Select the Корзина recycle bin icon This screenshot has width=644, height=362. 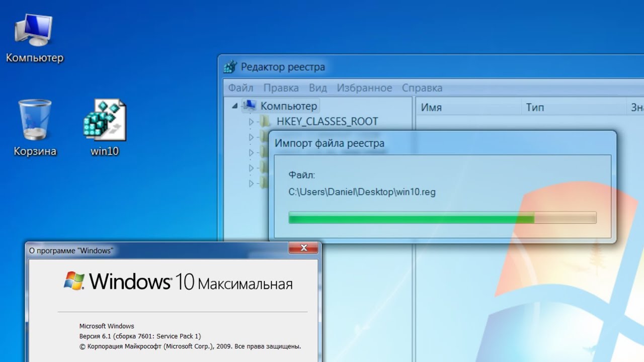[x=35, y=128]
